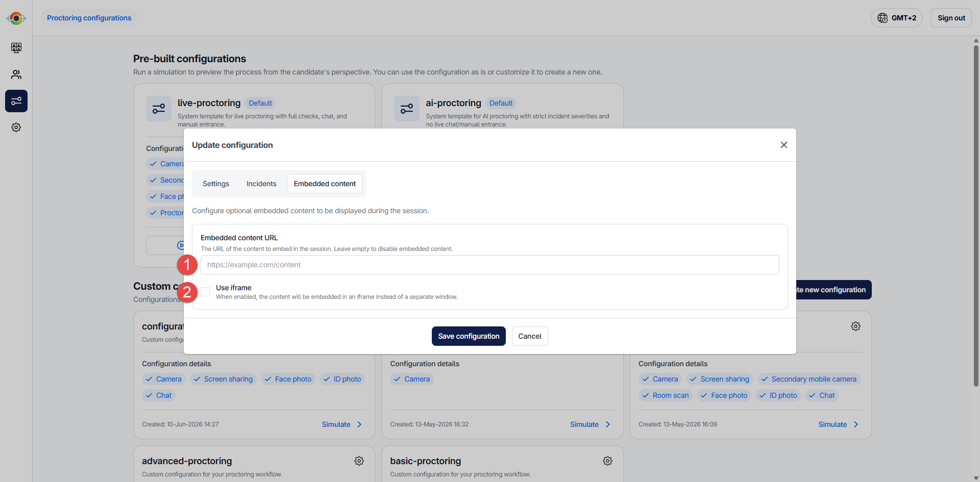Open the settings gear in the sidebar
The image size is (980, 482).
coord(16,128)
